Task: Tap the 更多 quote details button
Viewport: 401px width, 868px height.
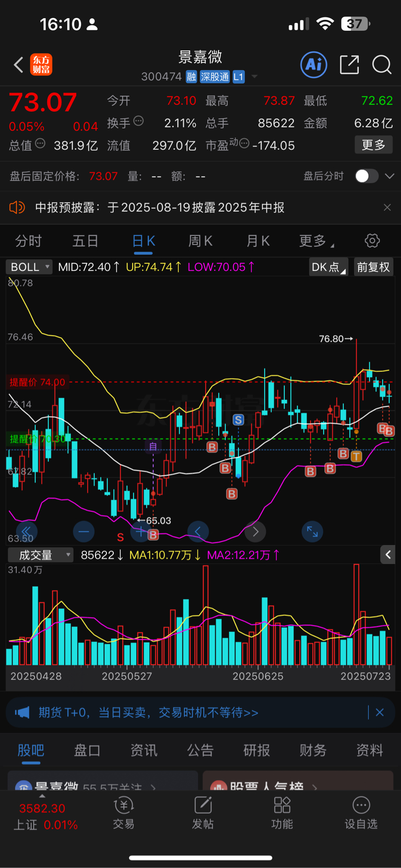Action: tap(374, 145)
